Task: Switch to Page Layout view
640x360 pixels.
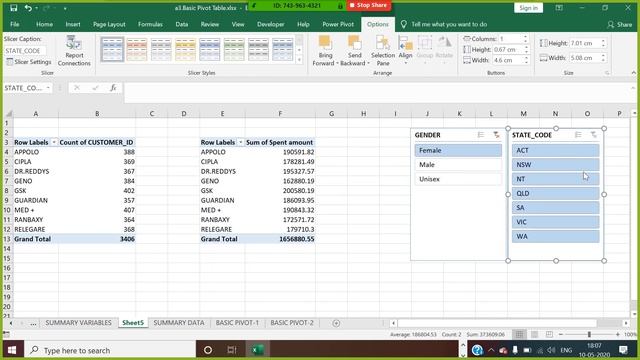Action: 534,334
